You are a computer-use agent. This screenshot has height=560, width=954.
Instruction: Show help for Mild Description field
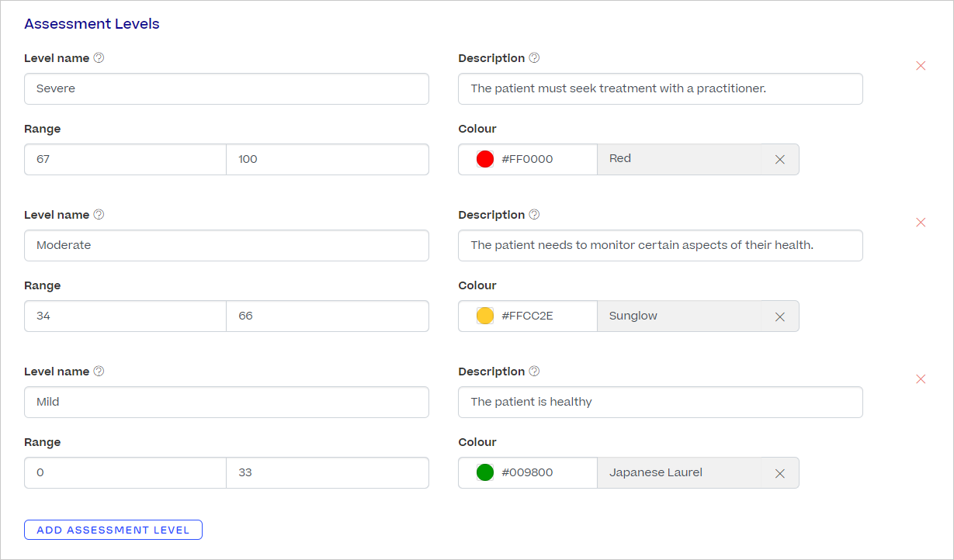(534, 372)
